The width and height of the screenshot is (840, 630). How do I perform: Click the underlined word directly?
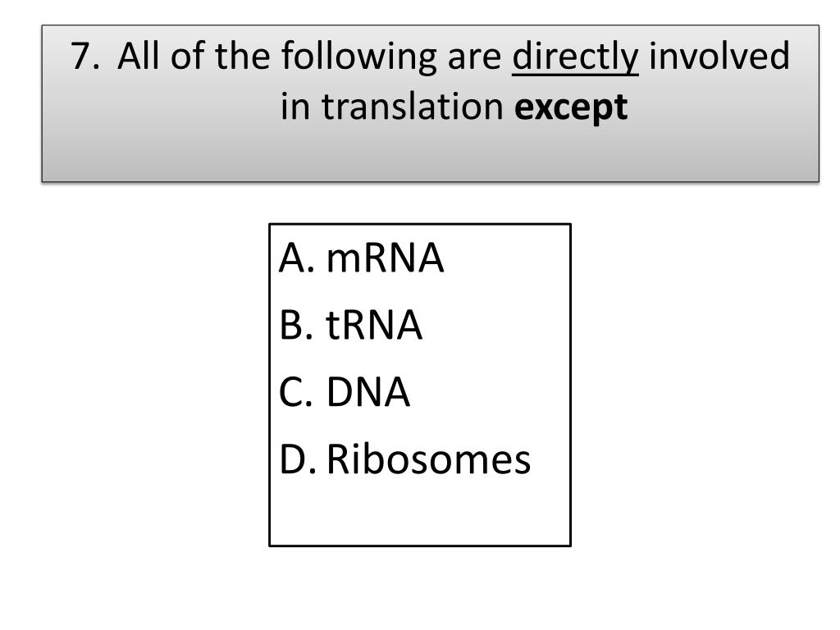[x=575, y=57]
